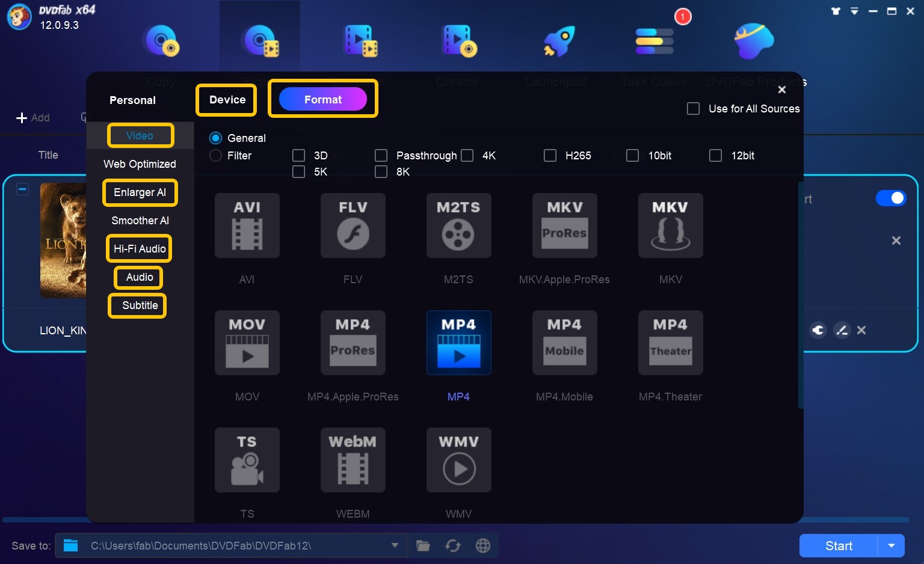Enable the H265 checkbox
Screen dimensions: 924x564
tap(550, 156)
